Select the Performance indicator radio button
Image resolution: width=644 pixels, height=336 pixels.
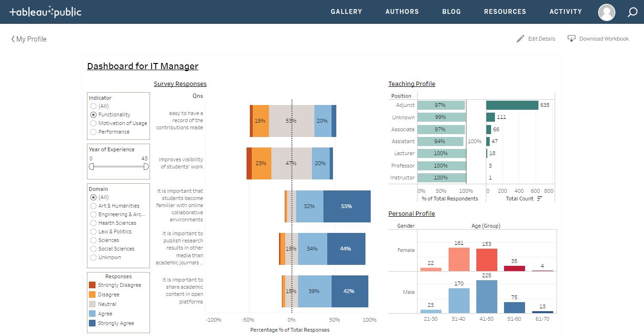pyautogui.click(x=94, y=132)
